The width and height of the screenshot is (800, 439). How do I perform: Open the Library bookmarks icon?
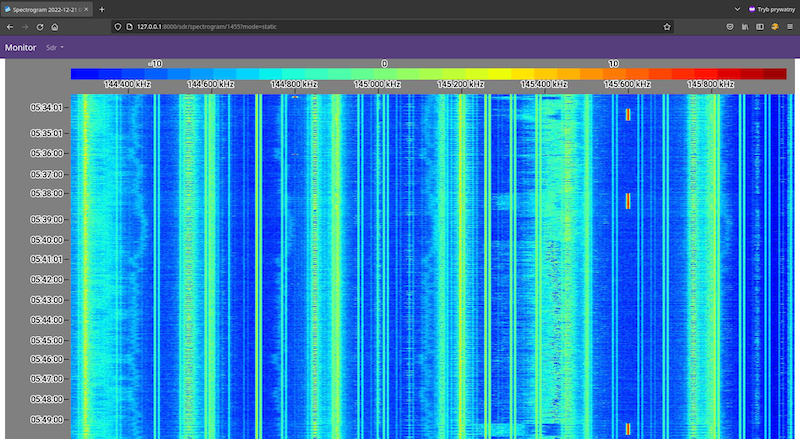click(x=745, y=27)
